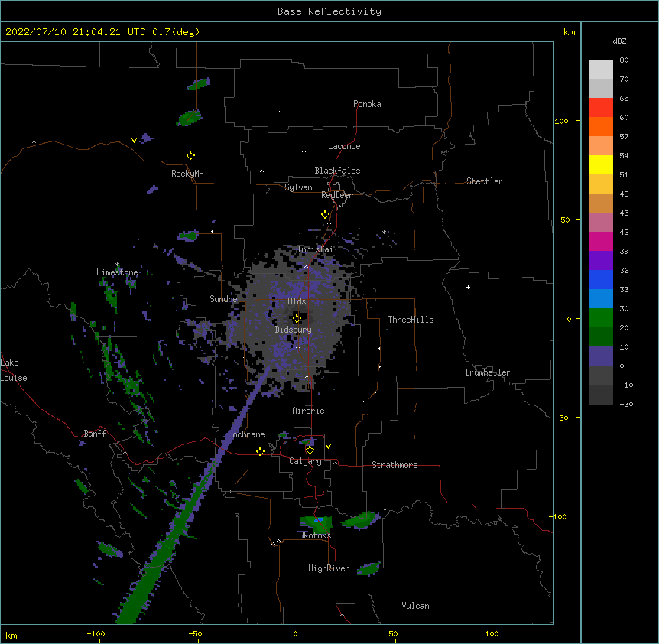Click the blue high-reflectivity cell above Okotoks
Viewport: 659px width, 644px height.
click(x=319, y=520)
